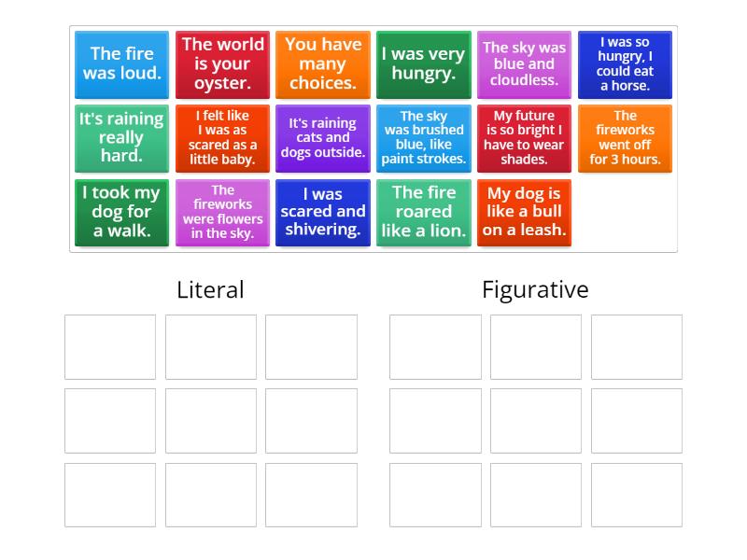
Task: Select the 'sky was brushed blue' card
Action: click(423, 138)
